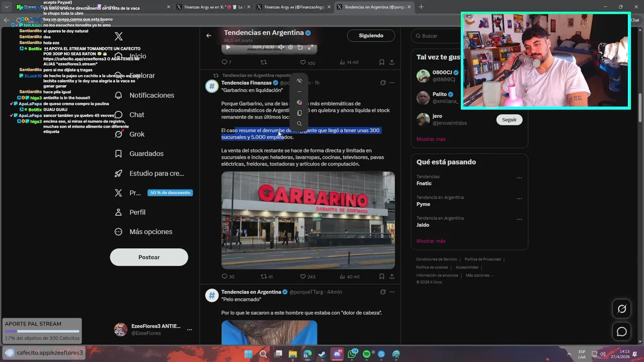Open Tendencias Finanzas avatar
The image size is (644, 362).
[212, 85]
